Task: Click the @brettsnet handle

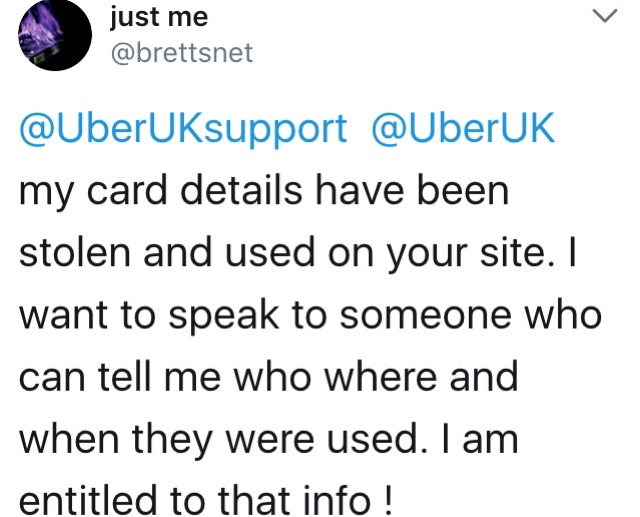Action: click(182, 53)
